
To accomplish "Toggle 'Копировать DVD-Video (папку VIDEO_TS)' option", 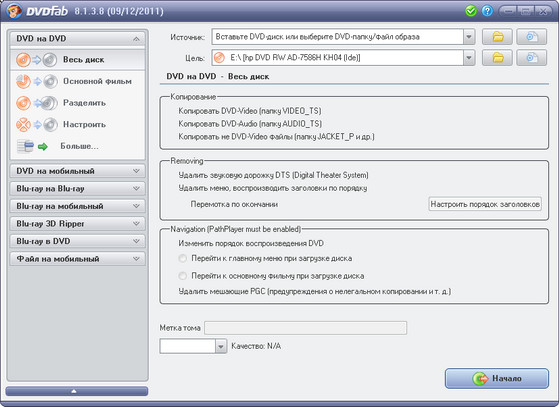I will pos(250,111).
